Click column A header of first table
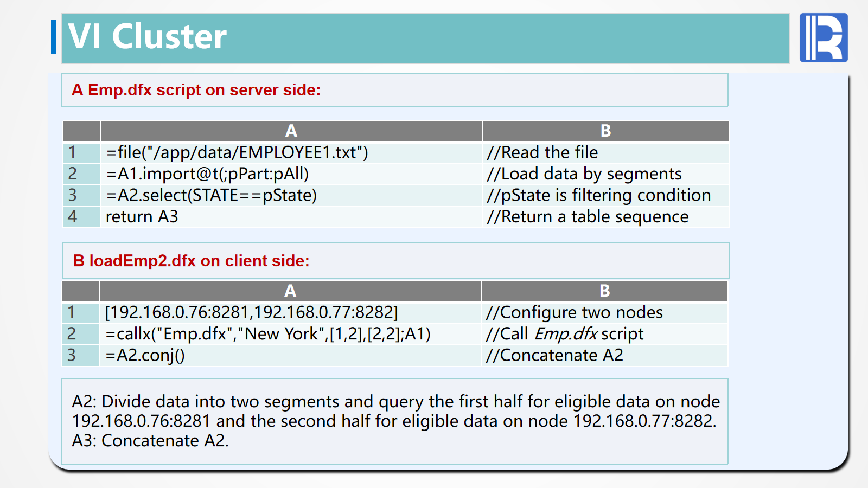 291,131
